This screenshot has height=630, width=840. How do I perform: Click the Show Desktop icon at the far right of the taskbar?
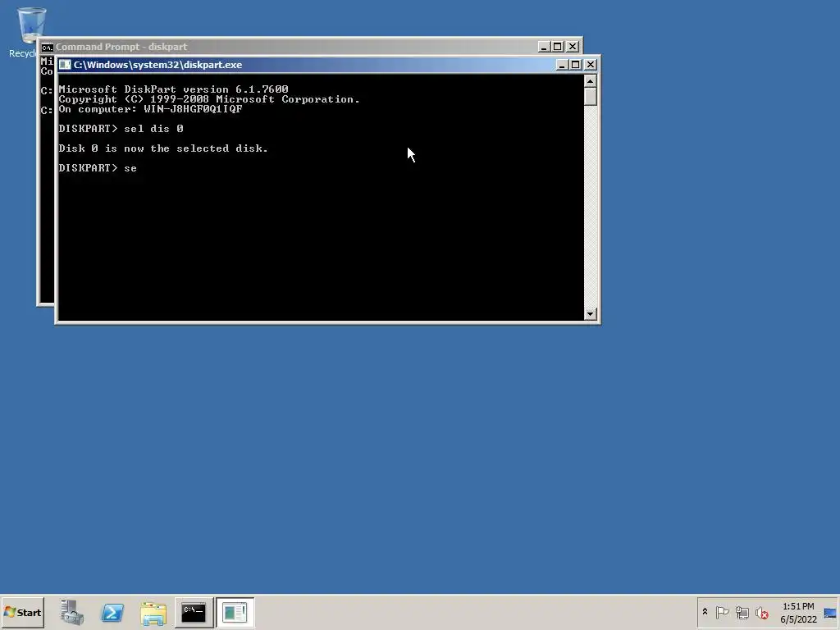coord(830,613)
